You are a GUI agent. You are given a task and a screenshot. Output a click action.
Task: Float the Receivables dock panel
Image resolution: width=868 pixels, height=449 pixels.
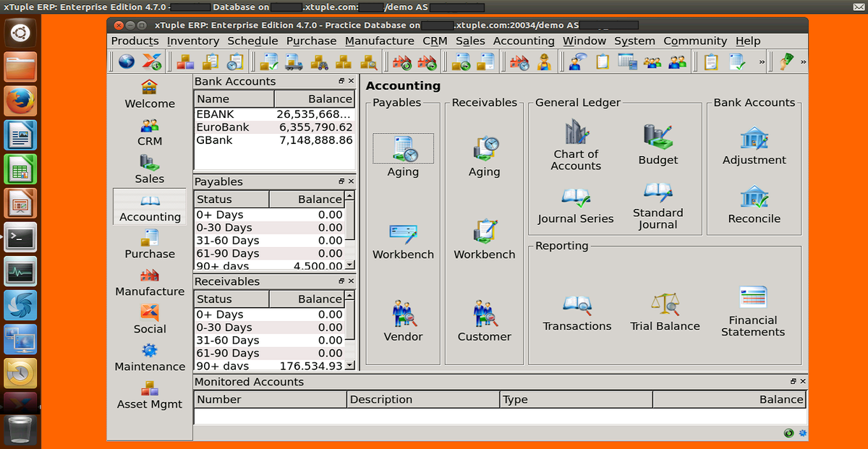[x=341, y=281]
